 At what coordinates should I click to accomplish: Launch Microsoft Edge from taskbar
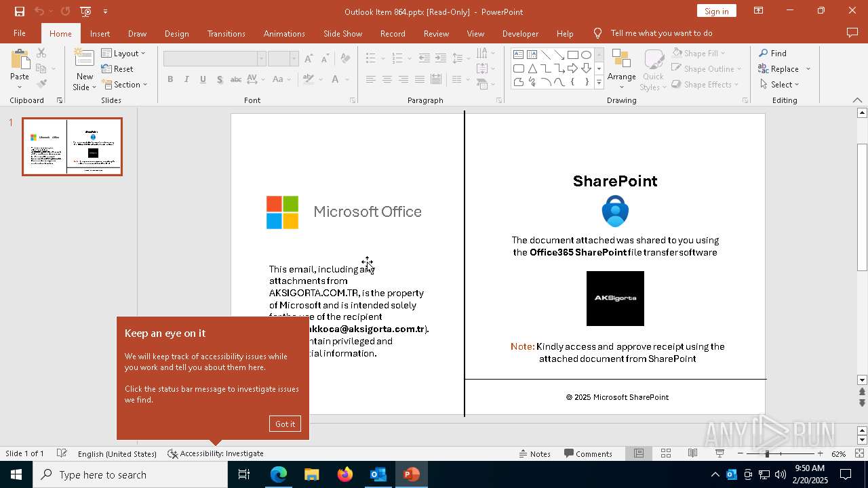(x=279, y=474)
